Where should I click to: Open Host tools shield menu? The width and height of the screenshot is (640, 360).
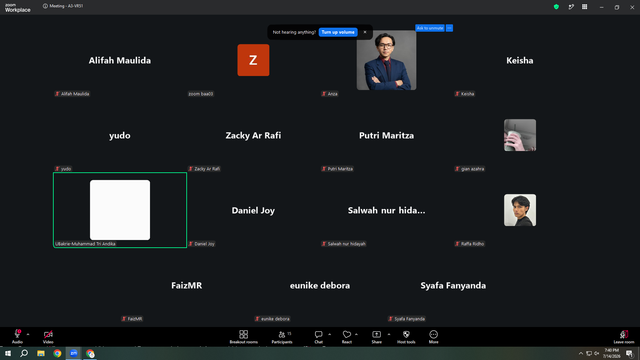(x=406, y=337)
